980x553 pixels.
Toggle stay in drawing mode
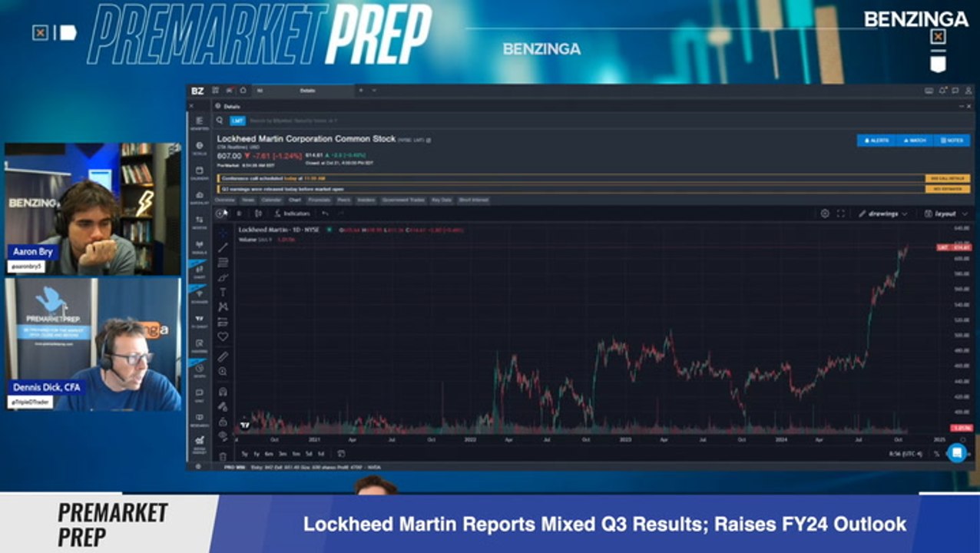(223, 407)
